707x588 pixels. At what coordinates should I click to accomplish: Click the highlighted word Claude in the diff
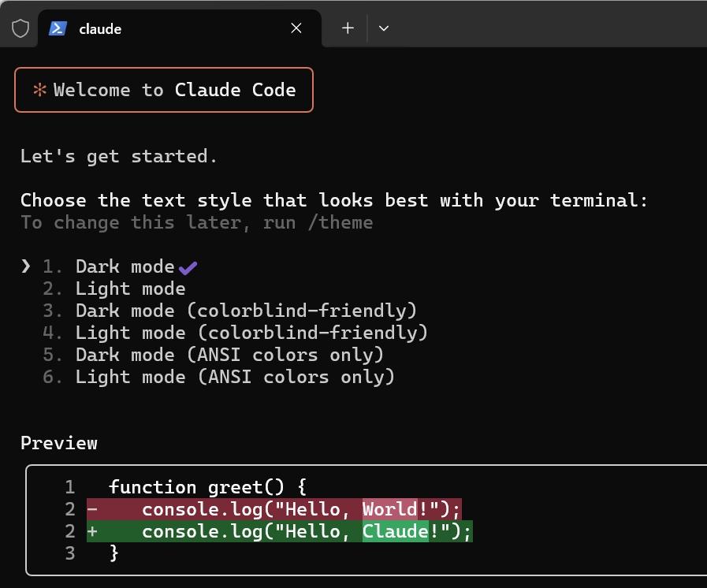click(396, 532)
